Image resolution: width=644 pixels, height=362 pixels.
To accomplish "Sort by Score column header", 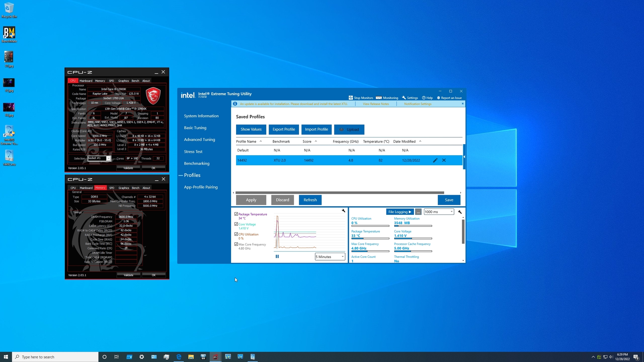I will (307, 141).
